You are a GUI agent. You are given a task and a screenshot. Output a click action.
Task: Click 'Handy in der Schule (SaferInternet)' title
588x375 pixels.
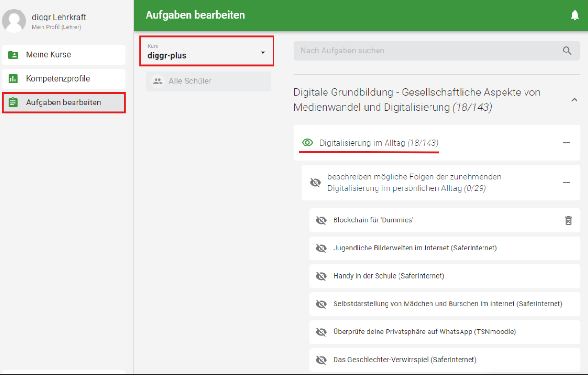click(x=389, y=276)
